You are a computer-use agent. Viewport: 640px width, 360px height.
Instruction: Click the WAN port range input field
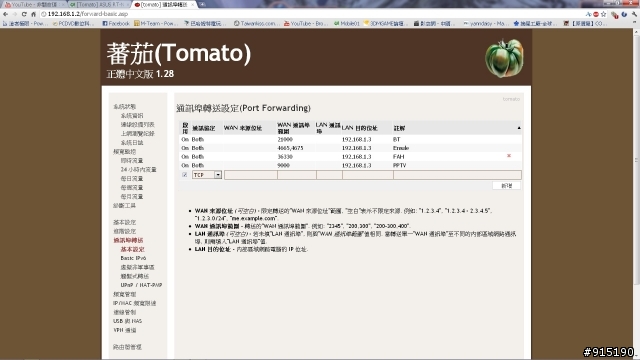pos(297,175)
